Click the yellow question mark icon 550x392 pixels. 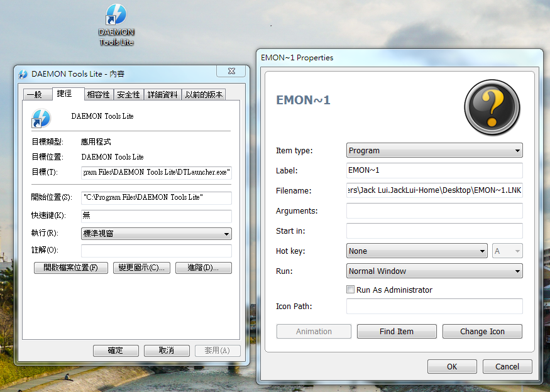coord(492,106)
